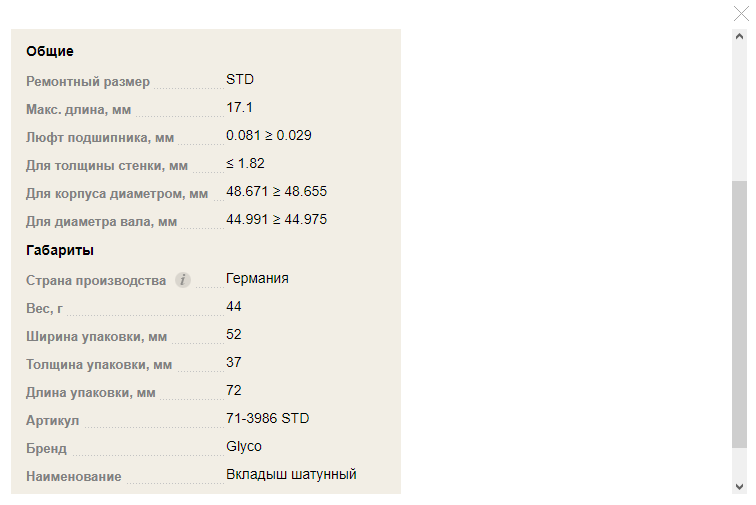Click the Длина упаковки value 72

click(233, 390)
